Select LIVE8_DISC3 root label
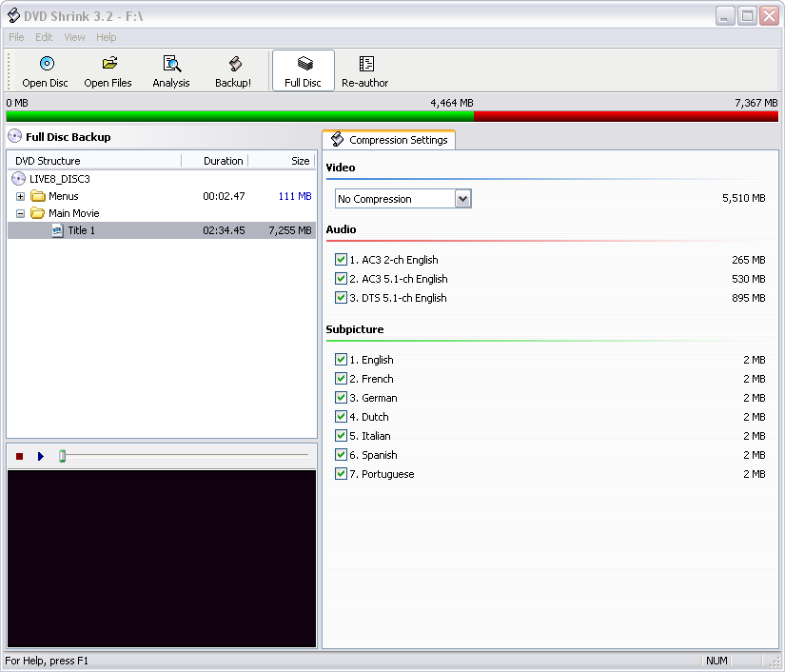Viewport: 785px width, 672px height. pyautogui.click(x=60, y=179)
